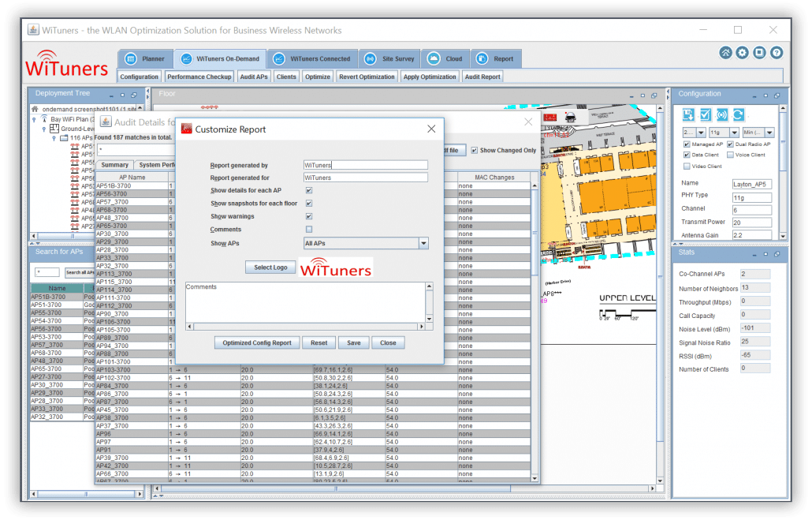Click the Audit Details vertical scrollbar
Screen dimensions: 812x520
point(535,331)
